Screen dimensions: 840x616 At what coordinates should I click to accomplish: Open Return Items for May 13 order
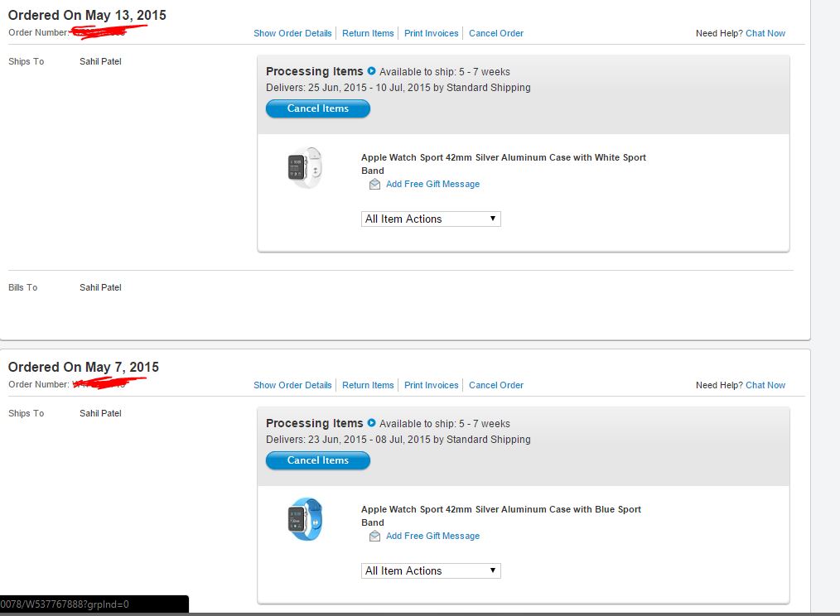(368, 33)
